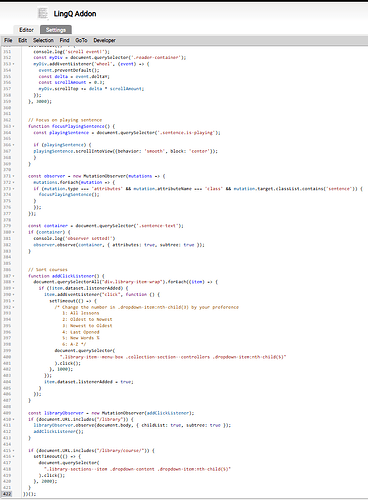Collapse the MutationObserver block at line 371
This screenshot has height=500, width=368.
click(x=14, y=176)
